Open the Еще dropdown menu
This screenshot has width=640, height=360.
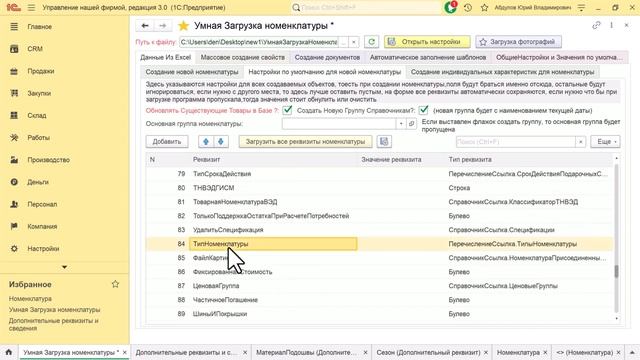605,142
